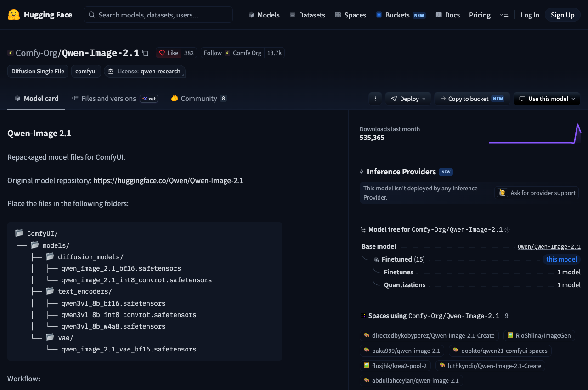Open baka999/qwen-image-2.1 space
This screenshot has width=588, height=390.
tap(401, 351)
